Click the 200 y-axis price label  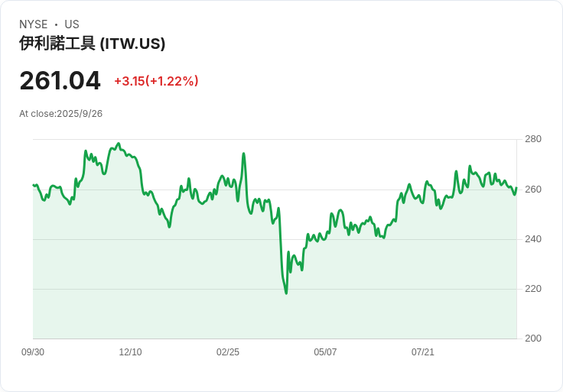coord(533,339)
